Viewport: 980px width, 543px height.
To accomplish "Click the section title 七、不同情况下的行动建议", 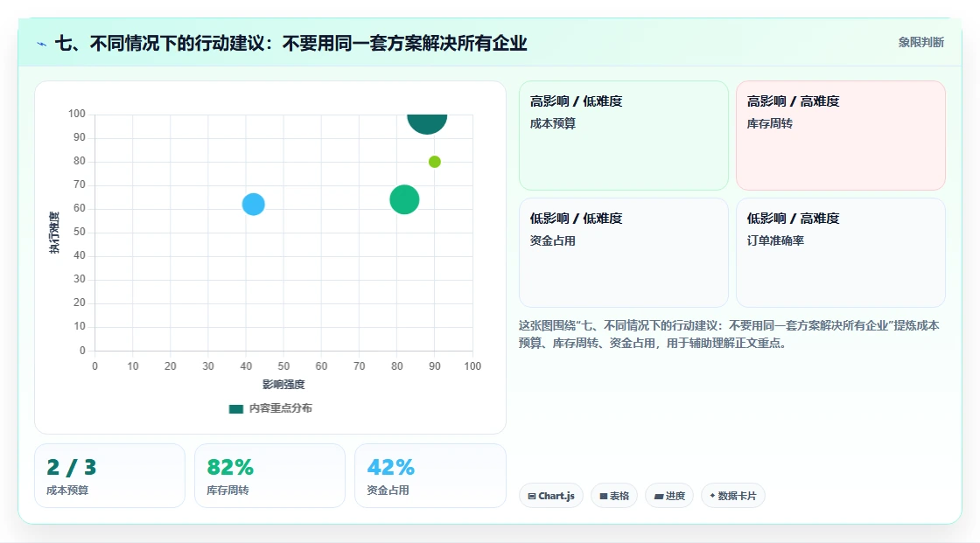I will [x=291, y=43].
